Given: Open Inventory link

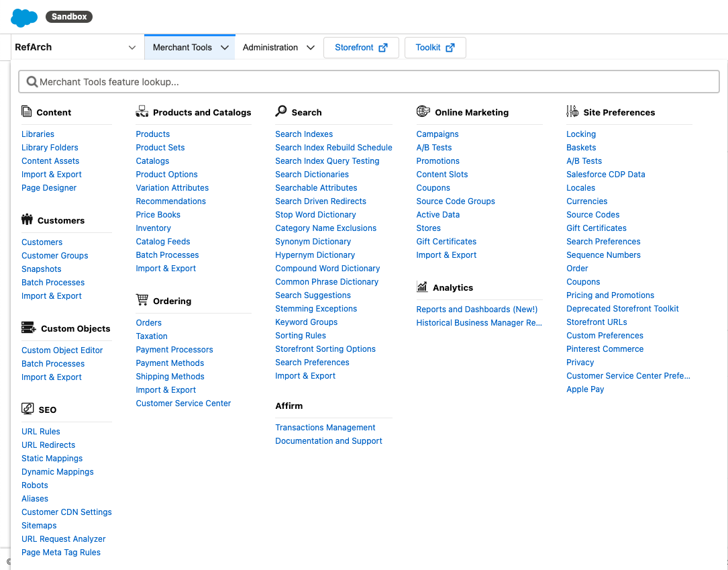Looking at the screenshot, I should [153, 228].
